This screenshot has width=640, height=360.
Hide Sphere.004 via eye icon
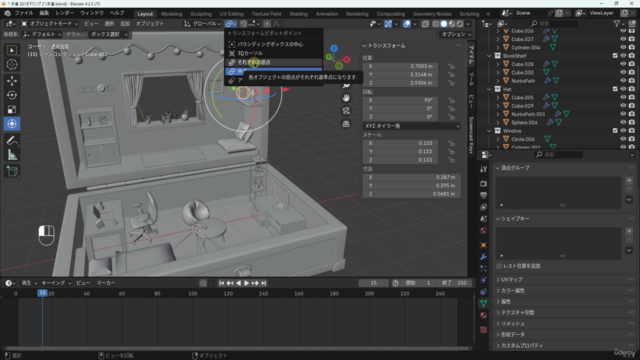tap(623, 122)
